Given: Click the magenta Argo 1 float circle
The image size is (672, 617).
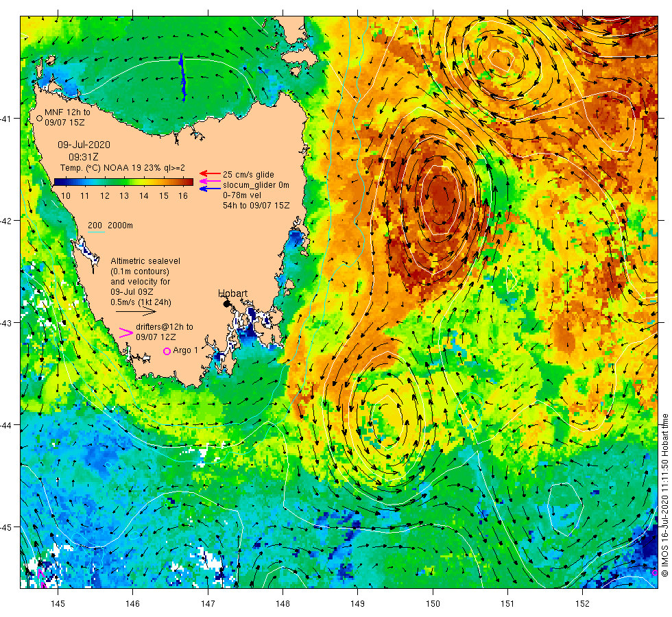Looking at the screenshot, I should [x=167, y=351].
